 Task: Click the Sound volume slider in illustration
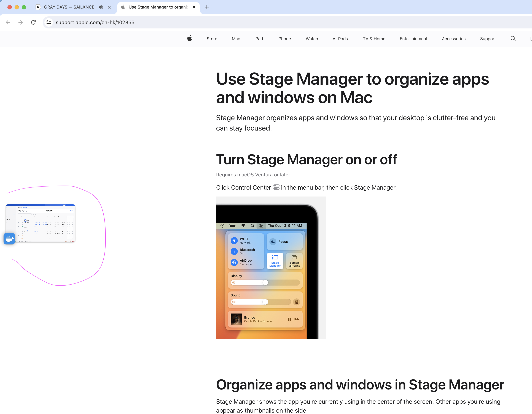tap(261, 302)
